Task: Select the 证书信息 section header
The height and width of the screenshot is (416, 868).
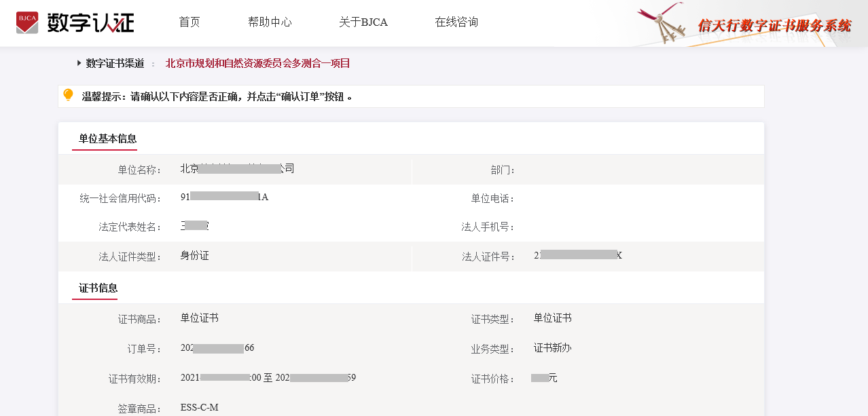Action: (98, 288)
